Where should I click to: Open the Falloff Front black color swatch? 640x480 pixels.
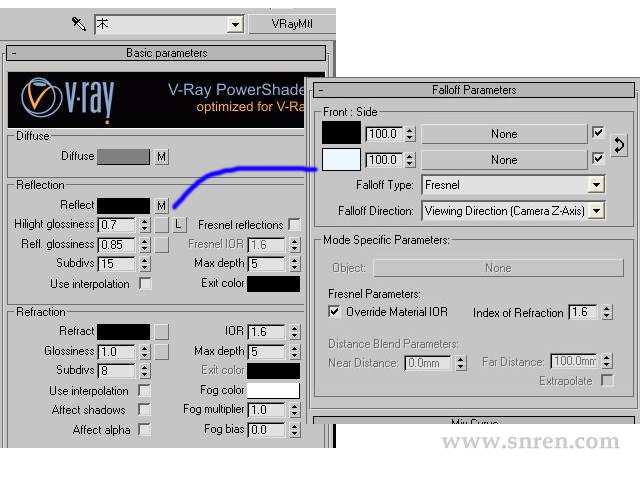pyautogui.click(x=341, y=133)
